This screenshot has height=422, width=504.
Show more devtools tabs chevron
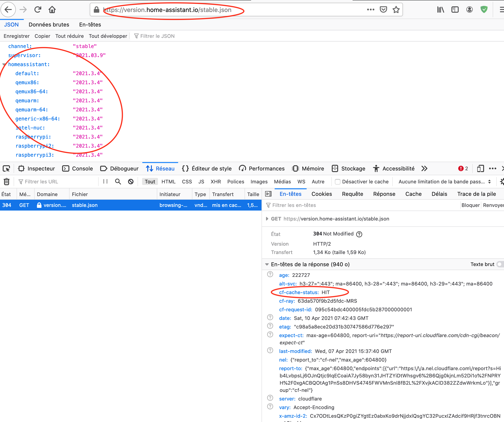coord(424,169)
